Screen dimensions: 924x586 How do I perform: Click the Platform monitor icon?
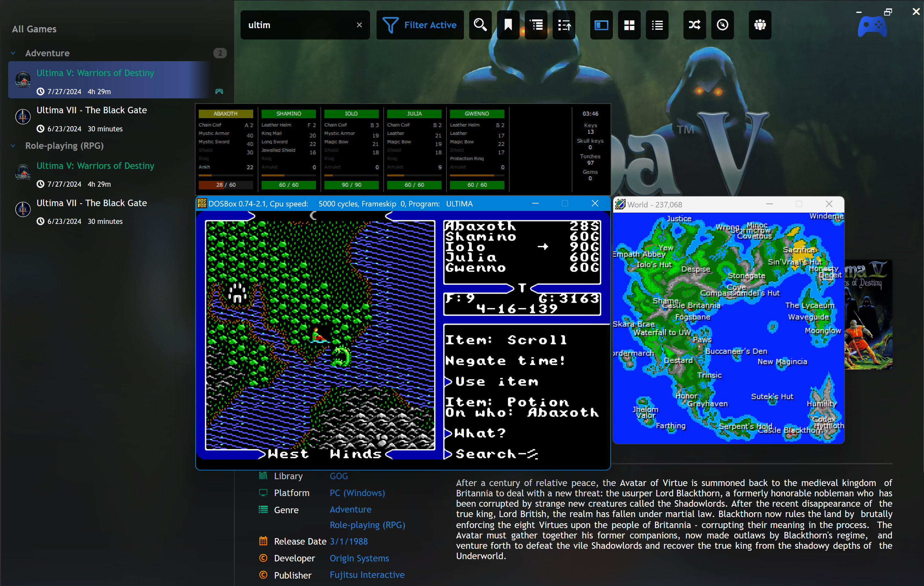(x=263, y=492)
